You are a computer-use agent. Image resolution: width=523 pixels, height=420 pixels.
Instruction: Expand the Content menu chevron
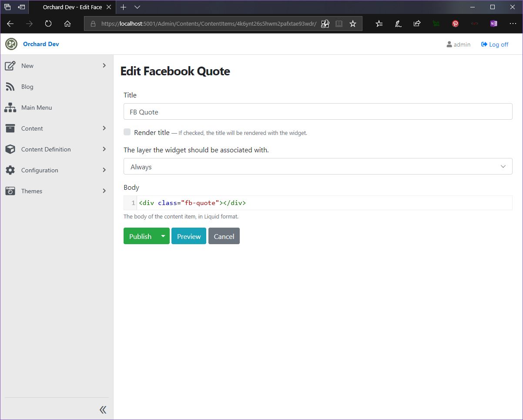pyautogui.click(x=104, y=128)
